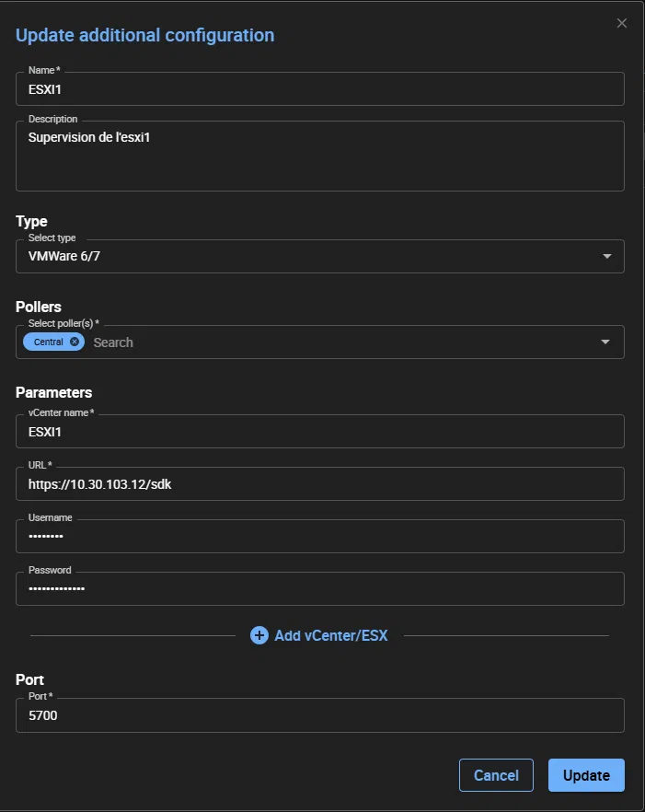Expand the Select type dropdown arrow
The width and height of the screenshot is (645, 812).
coord(606,257)
